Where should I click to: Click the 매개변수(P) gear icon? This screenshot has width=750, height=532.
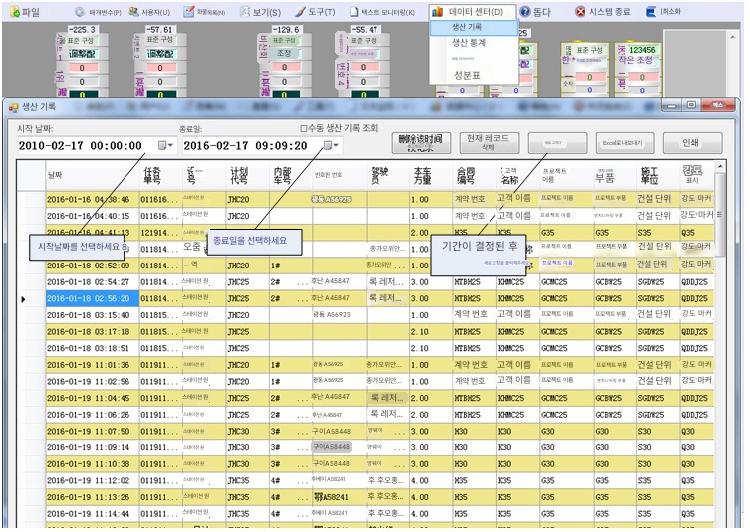point(80,12)
